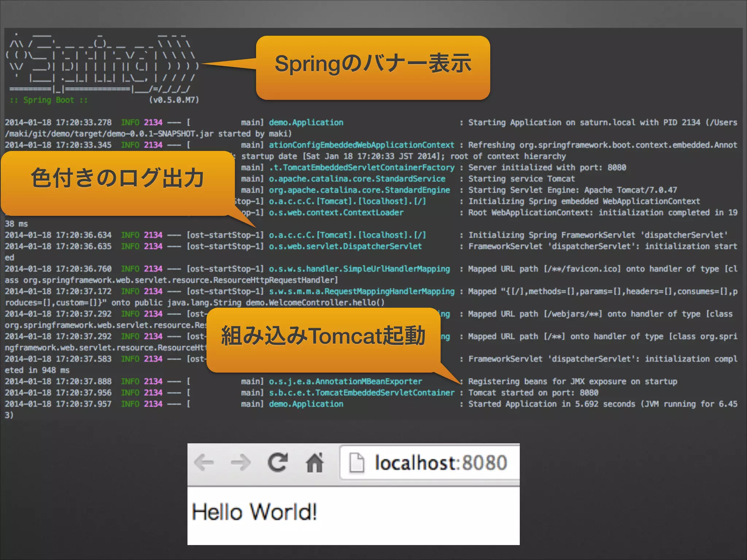The height and width of the screenshot is (560, 747).
Task: Select 'Server initialized with port: 8080' message
Action: pyautogui.click(x=547, y=167)
